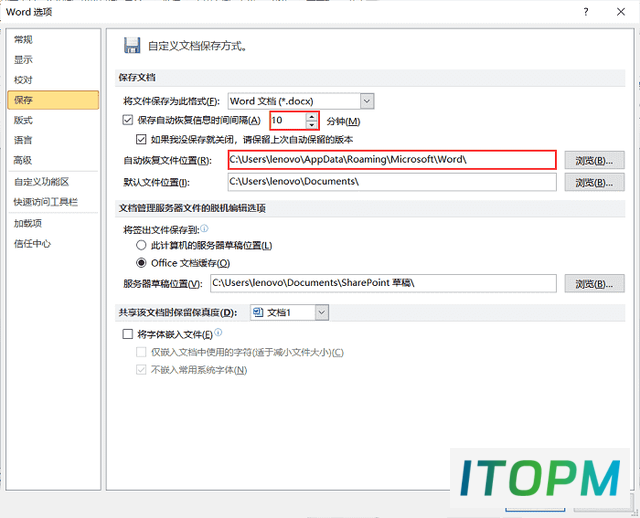This screenshot has width=640, height=518.
Task: Open the 校对 options category
Action: pos(23,80)
